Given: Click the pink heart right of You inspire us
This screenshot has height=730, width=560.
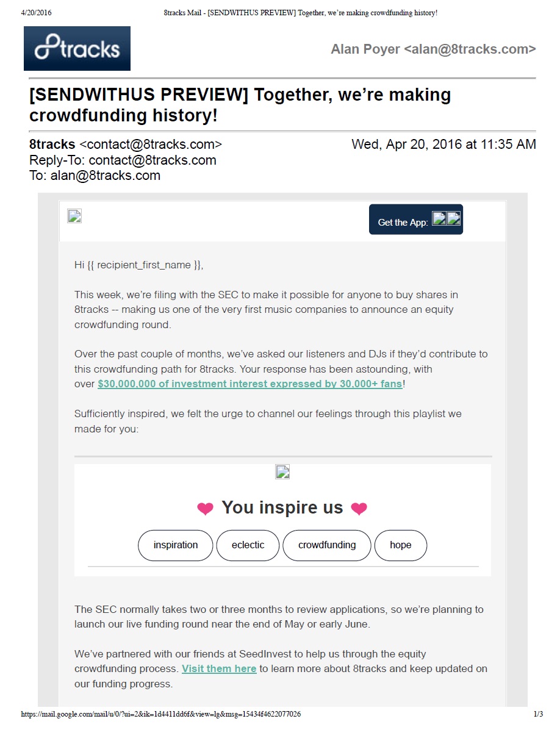Looking at the screenshot, I should pyautogui.click(x=359, y=509).
